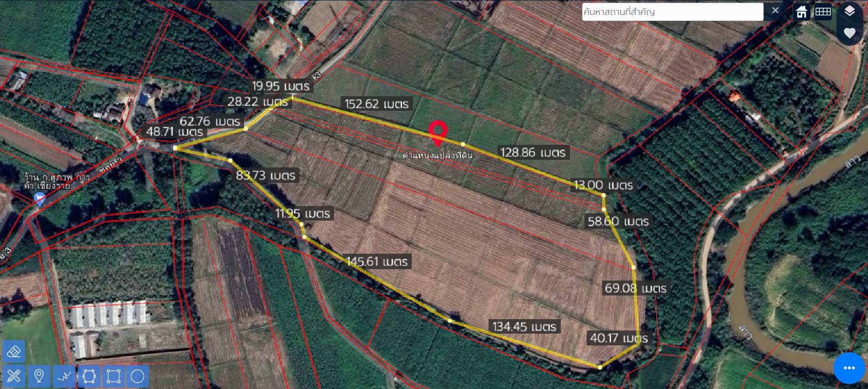This screenshot has height=389, width=868.
Task: Choose the polyline drawing tool
Action: pos(64,376)
